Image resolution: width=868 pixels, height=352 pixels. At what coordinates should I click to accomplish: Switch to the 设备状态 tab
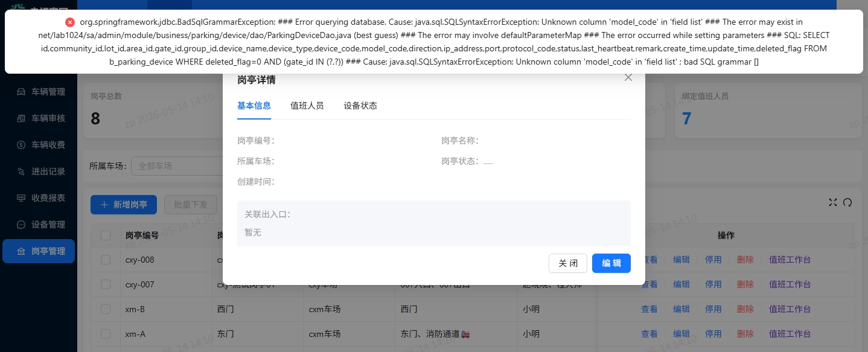tap(360, 106)
